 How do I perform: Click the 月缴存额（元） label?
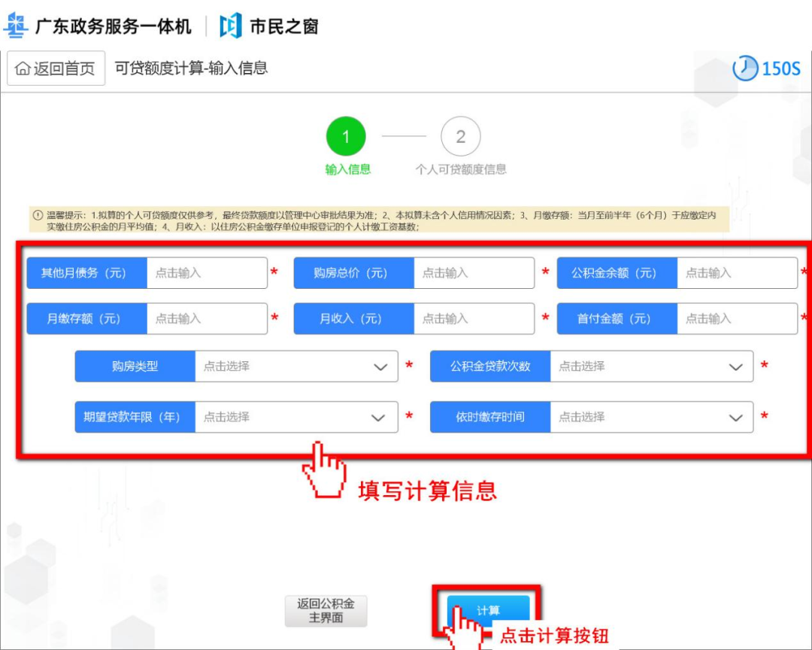pos(86,318)
